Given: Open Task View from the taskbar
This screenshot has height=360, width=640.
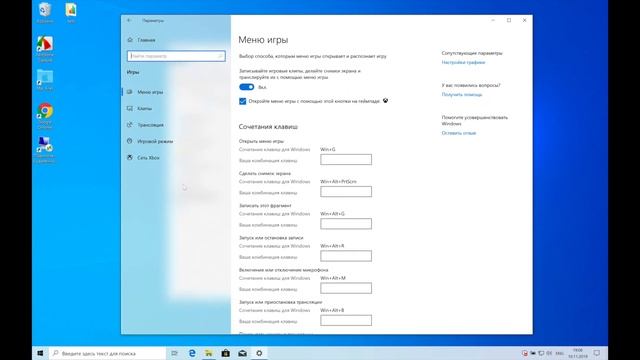Looking at the screenshot, I should coord(174,353).
